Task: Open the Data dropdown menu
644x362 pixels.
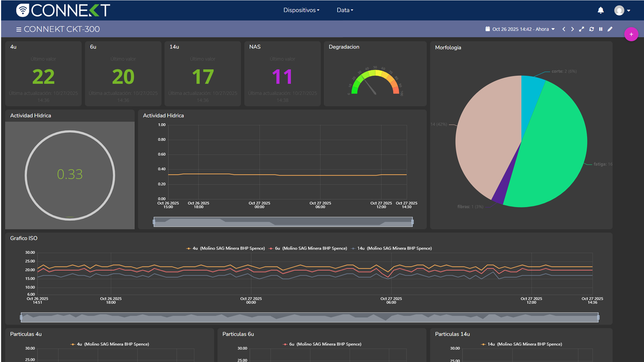Action: 345,10
